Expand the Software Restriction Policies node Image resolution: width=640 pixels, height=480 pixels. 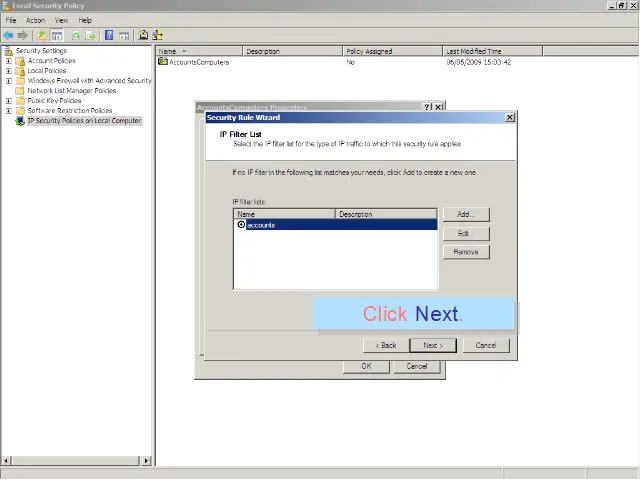(9, 111)
